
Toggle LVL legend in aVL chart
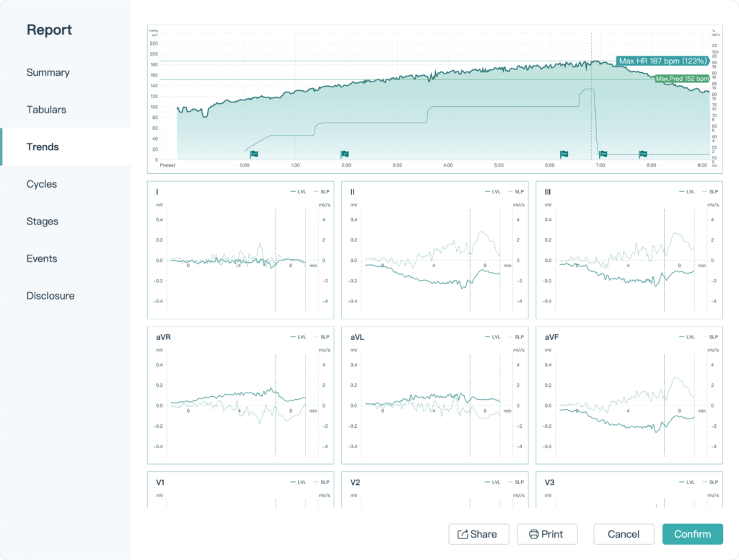pos(493,337)
